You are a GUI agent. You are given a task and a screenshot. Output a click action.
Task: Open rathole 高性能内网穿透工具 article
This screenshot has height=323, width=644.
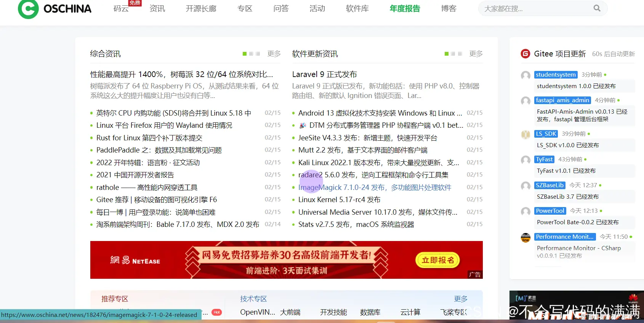147,188
